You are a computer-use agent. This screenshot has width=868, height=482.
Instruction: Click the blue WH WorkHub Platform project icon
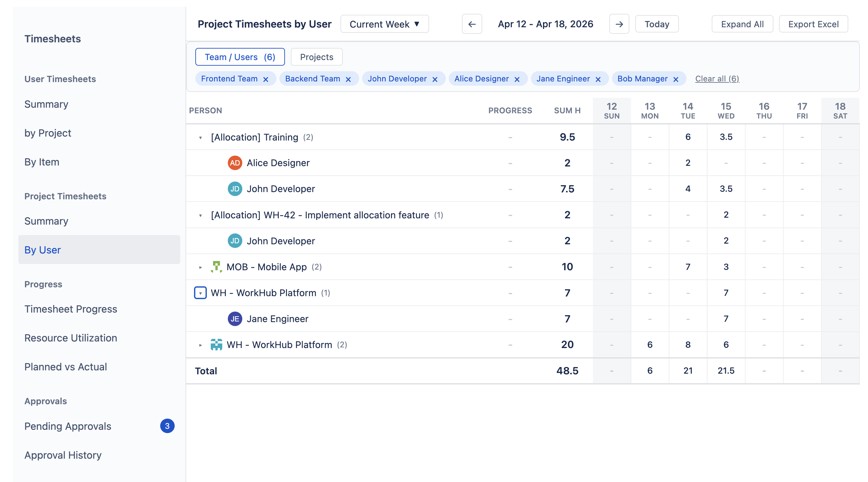pyautogui.click(x=217, y=344)
